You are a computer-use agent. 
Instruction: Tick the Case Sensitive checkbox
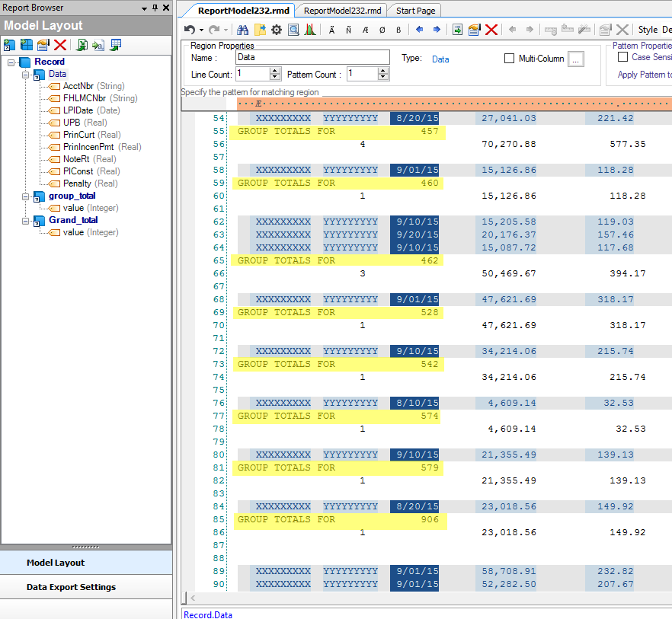(622, 57)
